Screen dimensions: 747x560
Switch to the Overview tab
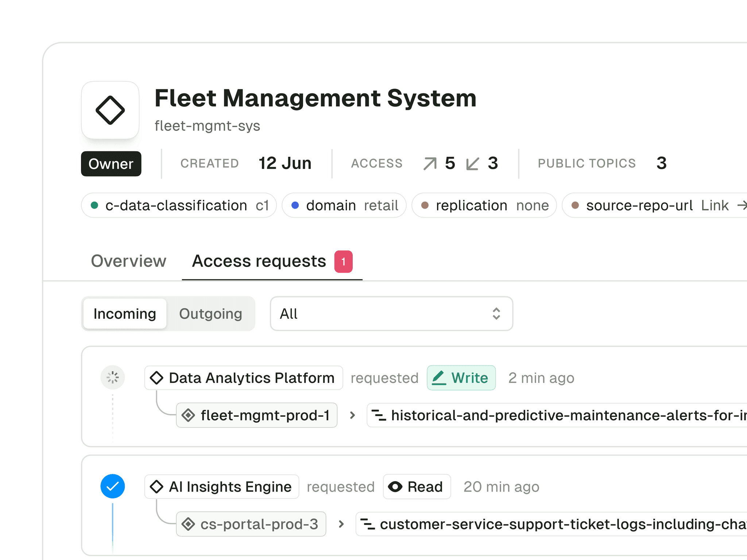pos(128,261)
